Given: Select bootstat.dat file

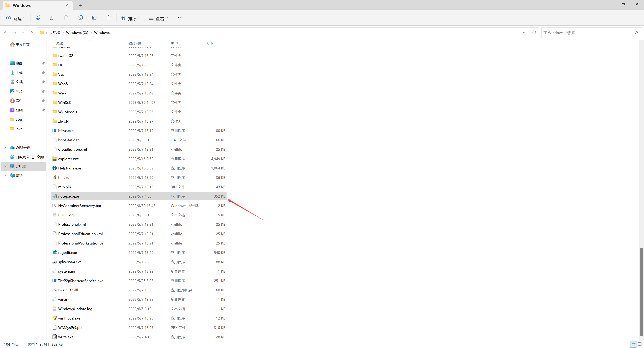Looking at the screenshot, I should (x=139, y=140).
